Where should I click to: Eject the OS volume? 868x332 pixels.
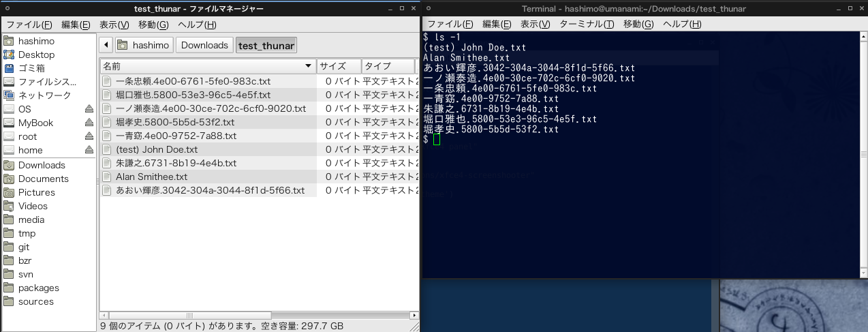[89, 109]
